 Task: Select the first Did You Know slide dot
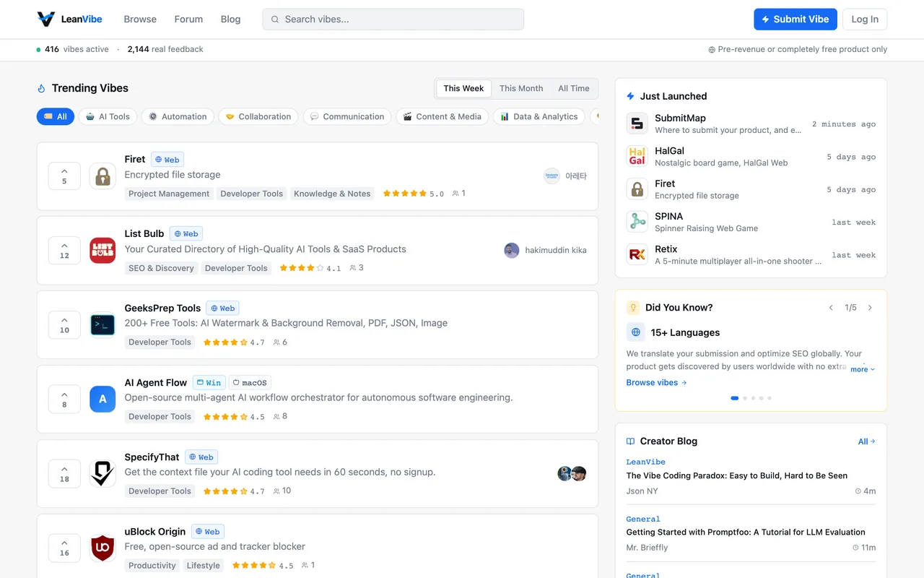click(x=735, y=398)
